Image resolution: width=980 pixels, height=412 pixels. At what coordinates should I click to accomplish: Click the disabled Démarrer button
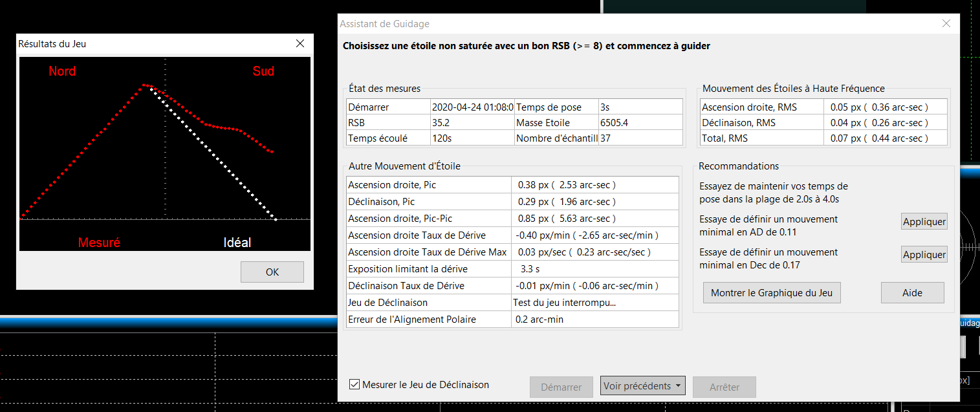pyautogui.click(x=561, y=387)
